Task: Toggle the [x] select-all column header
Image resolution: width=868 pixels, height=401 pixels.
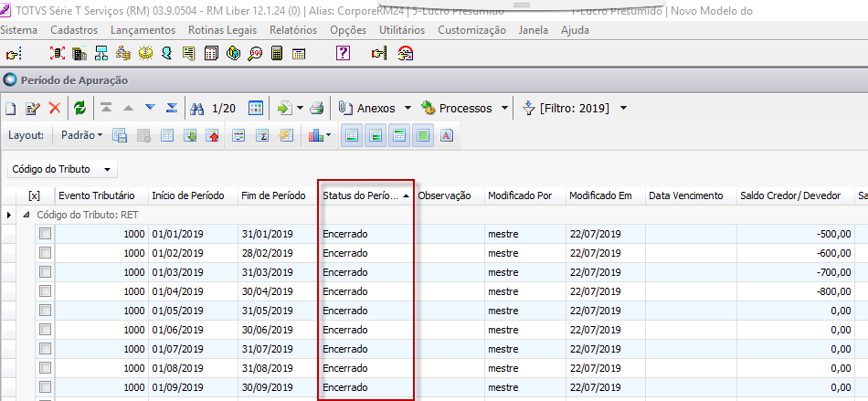Action: pos(34,195)
